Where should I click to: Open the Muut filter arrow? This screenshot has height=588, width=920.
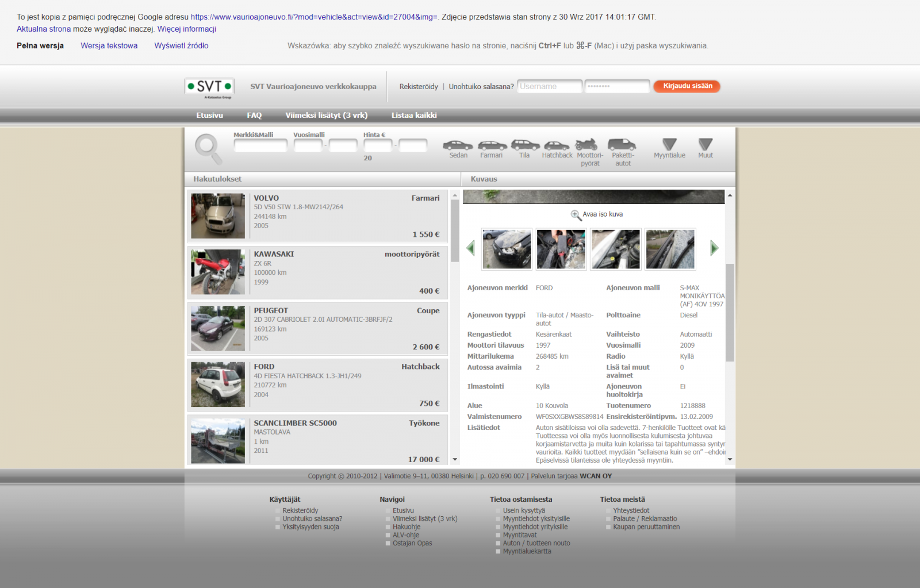(706, 144)
